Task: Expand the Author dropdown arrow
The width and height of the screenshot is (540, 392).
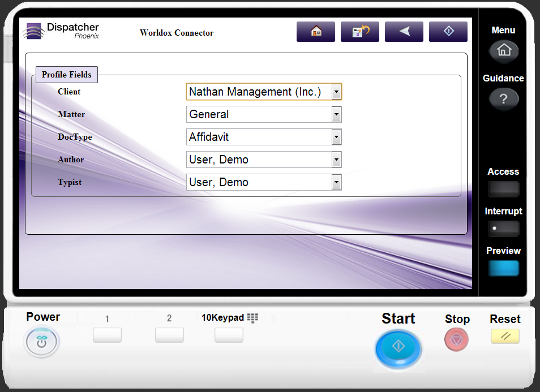Action: click(336, 160)
